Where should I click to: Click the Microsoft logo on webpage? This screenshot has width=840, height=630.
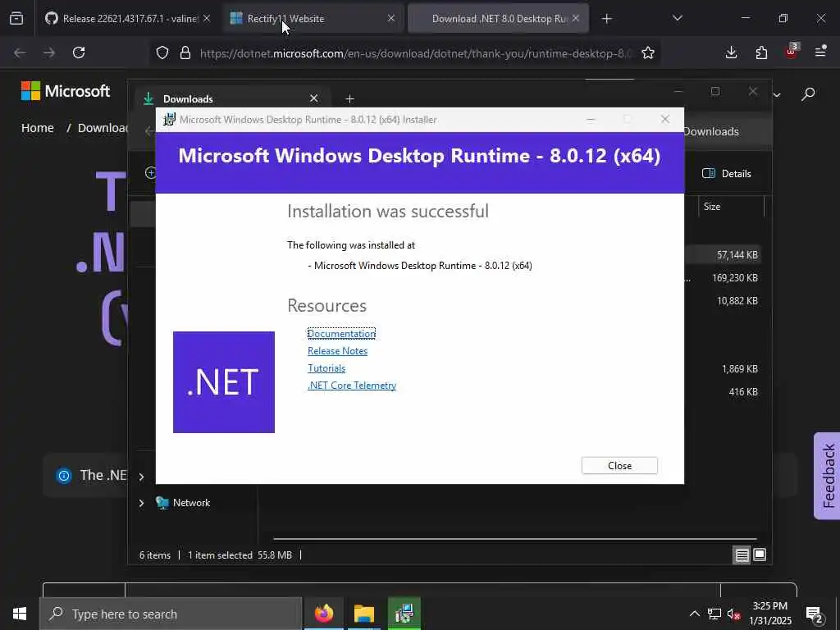click(66, 91)
